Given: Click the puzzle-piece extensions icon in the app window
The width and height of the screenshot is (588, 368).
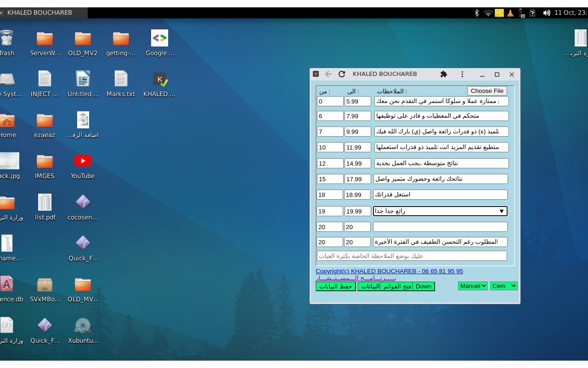Looking at the screenshot, I should pos(443,74).
